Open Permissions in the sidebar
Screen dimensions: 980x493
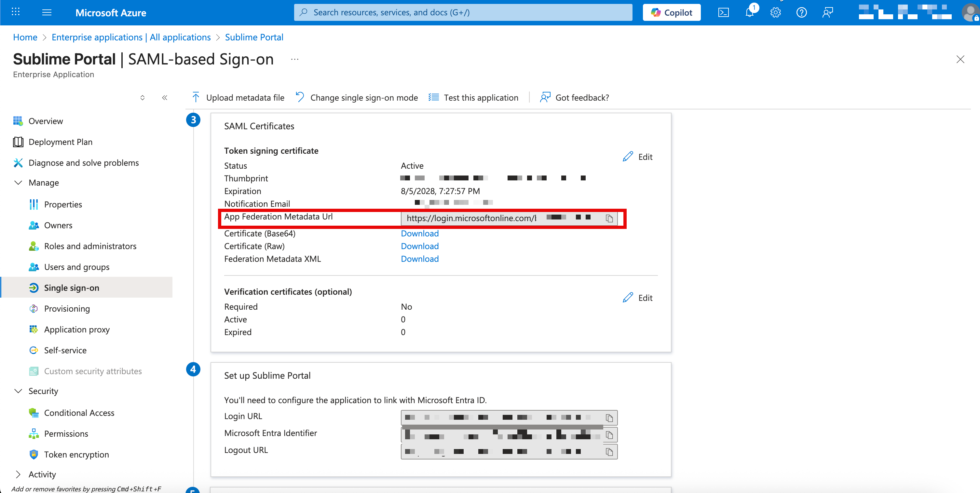tap(66, 434)
